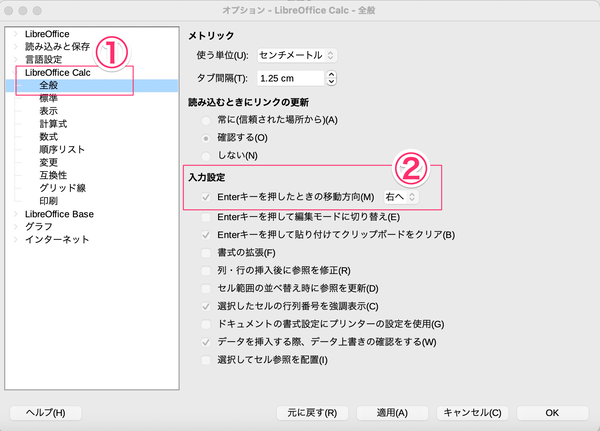Open the 使う単位 unit dropdown
Viewport: 600px width, 431px height.
(297, 56)
